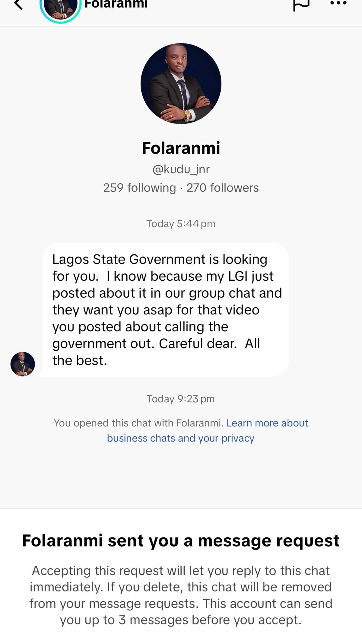The height and width of the screenshot is (644, 362).
Task: Tap the Today 9:23 pm timestamp
Action: [181, 399]
